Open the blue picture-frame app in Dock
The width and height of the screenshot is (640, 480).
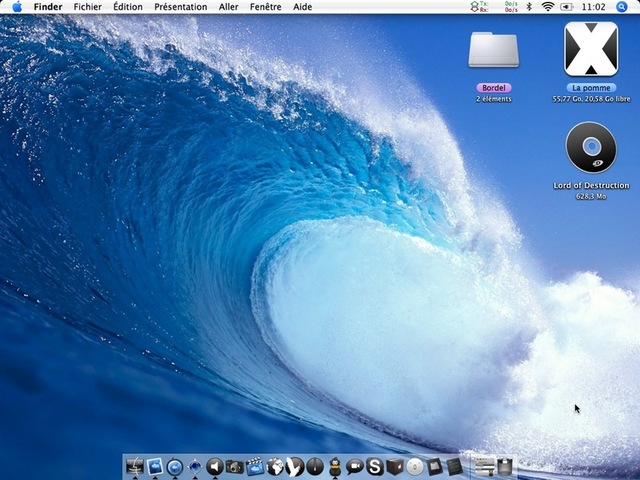click(x=155, y=466)
